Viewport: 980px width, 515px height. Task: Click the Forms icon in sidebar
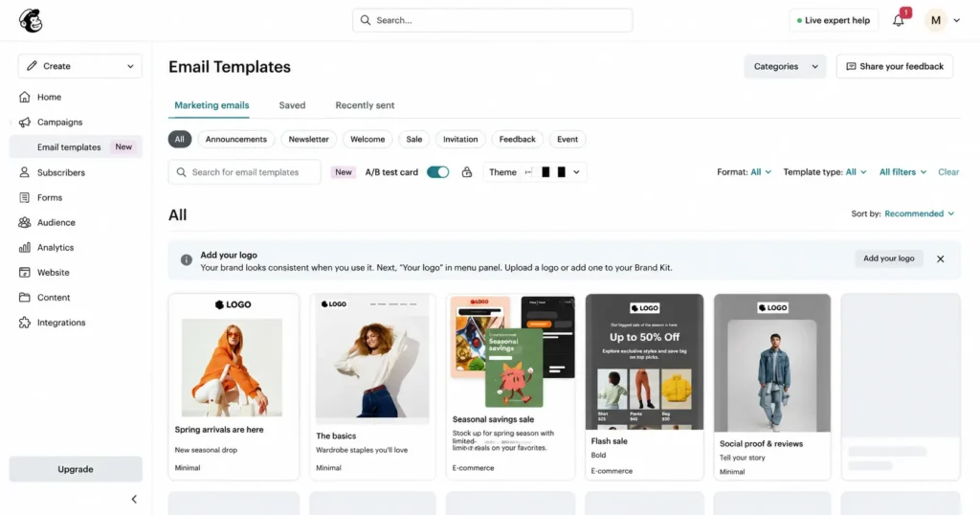point(24,197)
